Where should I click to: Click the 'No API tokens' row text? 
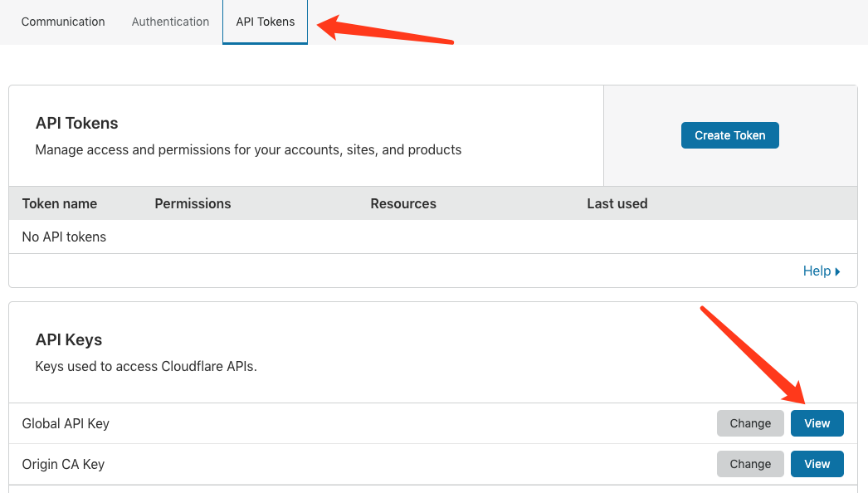coord(64,237)
